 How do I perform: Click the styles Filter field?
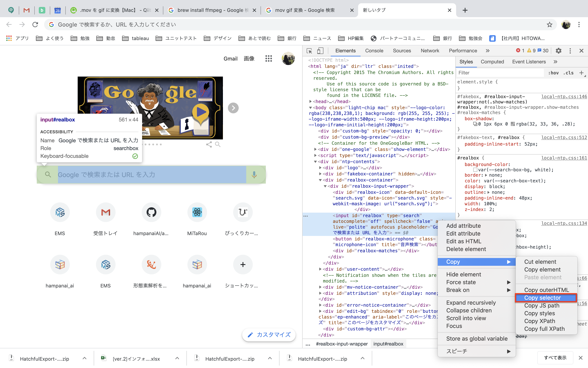coord(500,73)
